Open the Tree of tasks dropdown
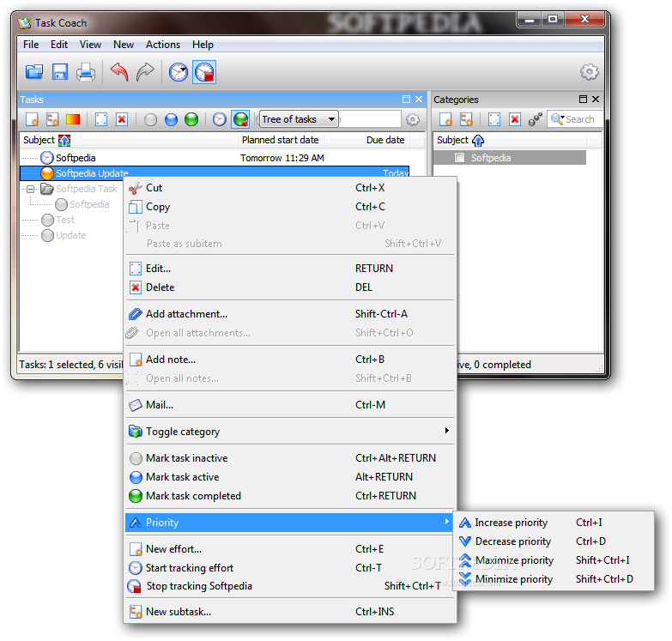The image size is (672, 641). point(300,119)
